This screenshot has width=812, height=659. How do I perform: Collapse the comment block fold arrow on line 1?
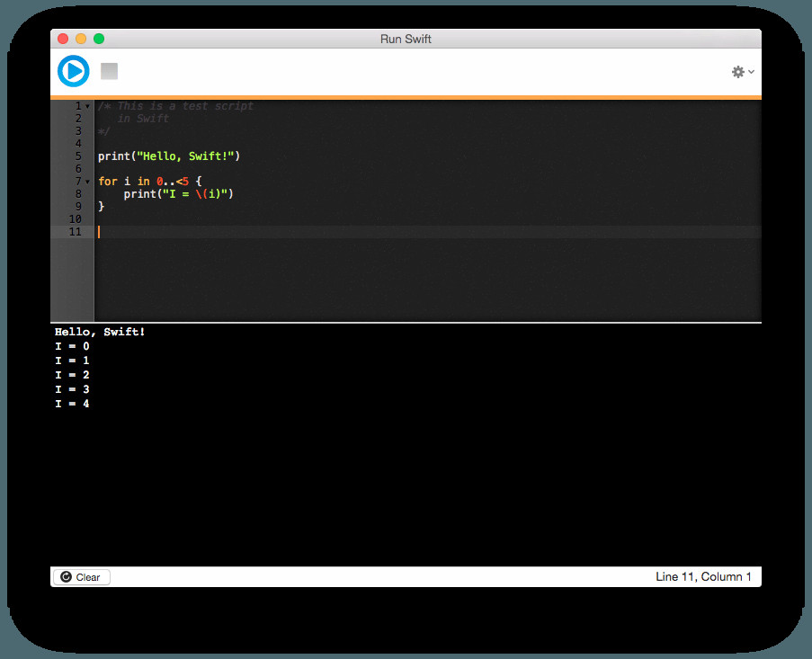(x=87, y=107)
